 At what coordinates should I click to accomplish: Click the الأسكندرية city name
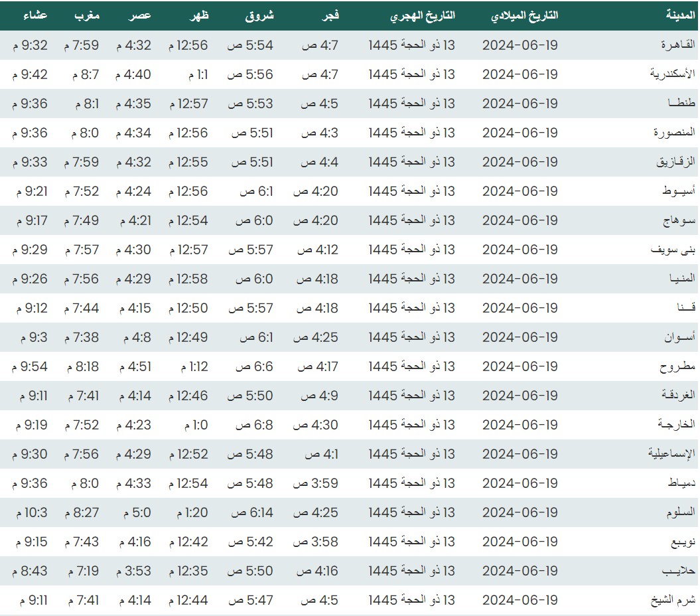672,74
